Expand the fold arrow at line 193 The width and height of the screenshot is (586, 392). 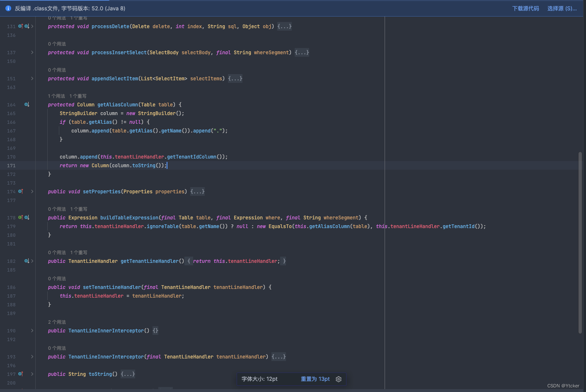[x=32, y=356]
